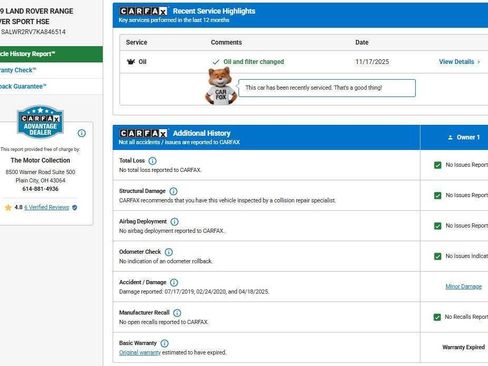The height and width of the screenshot is (366, 488).
Task: Click the info icon beside Total Loss
Action: (152, 161)
